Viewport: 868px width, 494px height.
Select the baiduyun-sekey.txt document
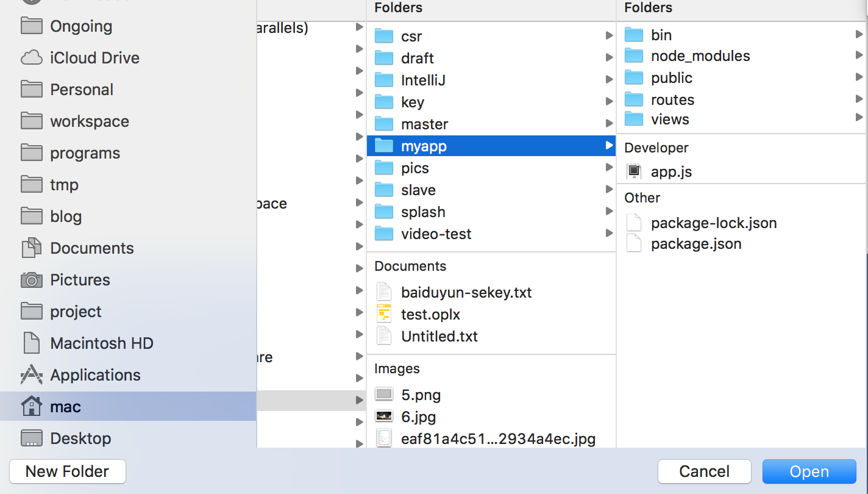pos(466,293)
